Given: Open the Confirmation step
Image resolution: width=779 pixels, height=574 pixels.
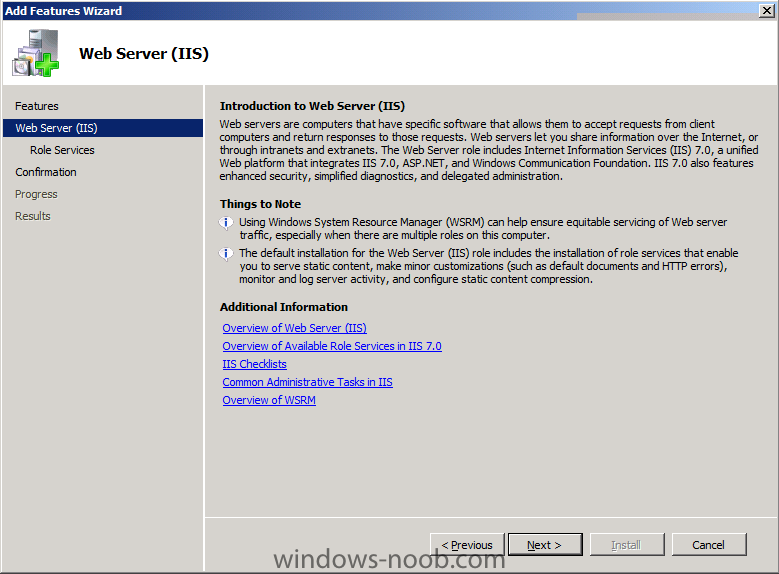Looking at the screenshot, I should click(x=46, y=172).
